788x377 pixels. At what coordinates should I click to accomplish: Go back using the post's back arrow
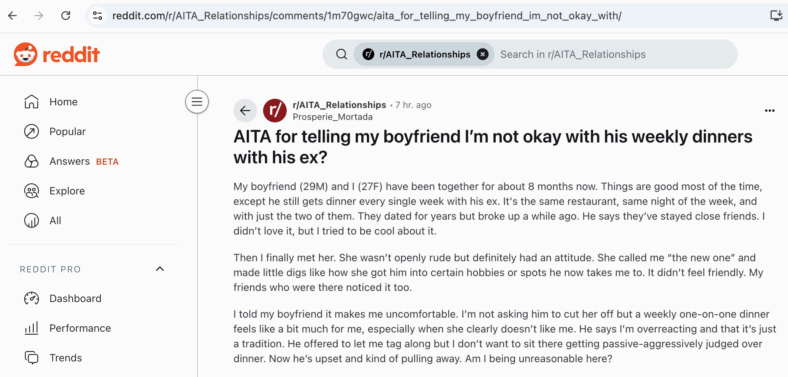[245, 111]
